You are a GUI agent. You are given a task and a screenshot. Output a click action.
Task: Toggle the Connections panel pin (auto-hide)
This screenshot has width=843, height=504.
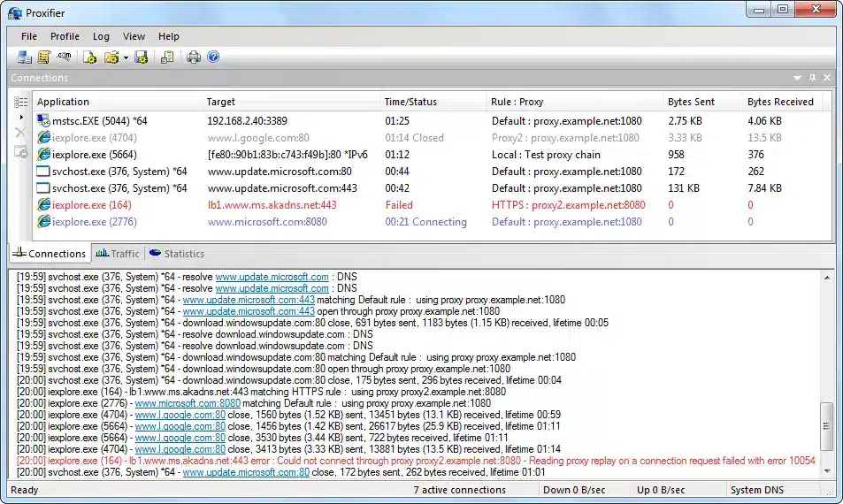click(812, 78)
